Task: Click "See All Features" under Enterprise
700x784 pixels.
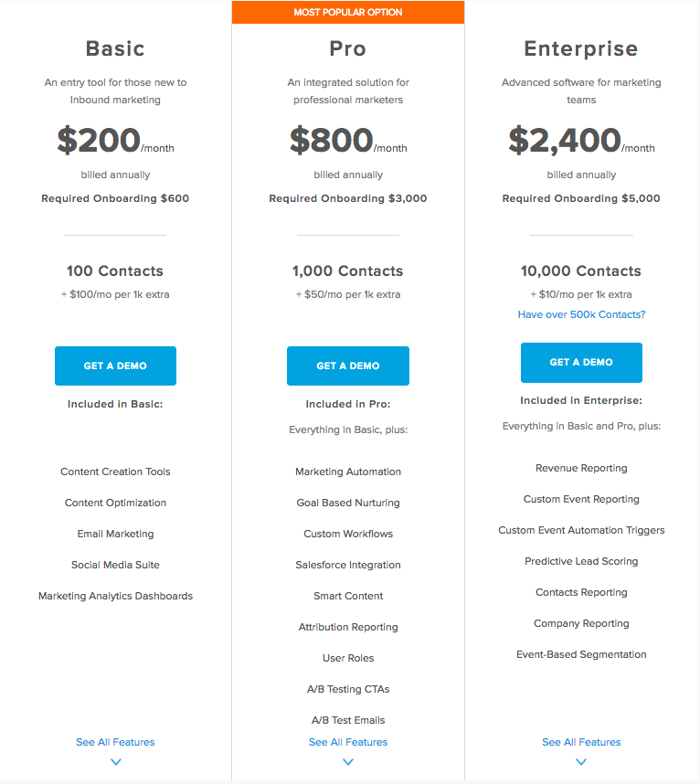Action: pyautogui.click(x=581, y=742)
